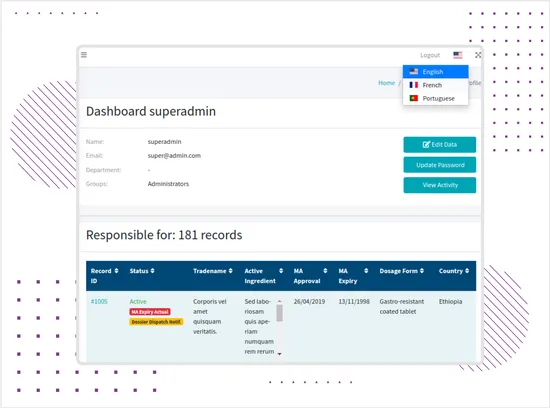Click scrollbar down arrow in ingredient cell
The image size is (550, 408).
(x=280, y=354)
